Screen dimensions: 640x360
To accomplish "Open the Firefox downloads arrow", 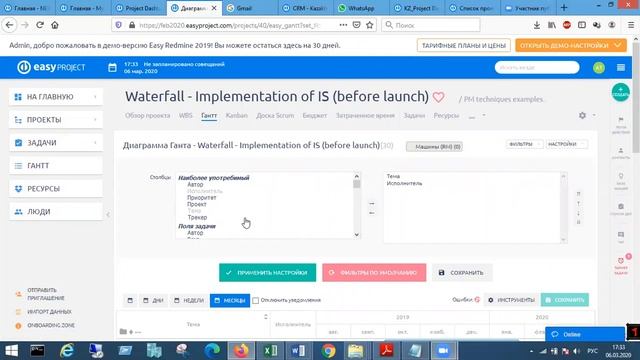I will (537, 25).
